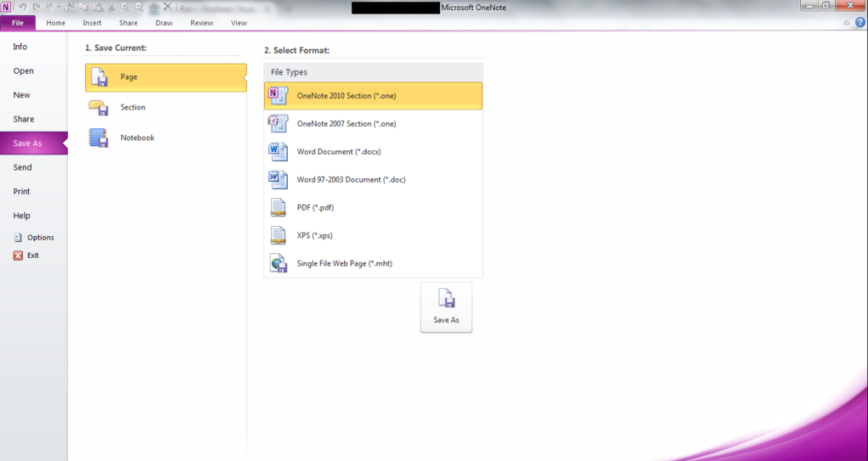Screen dimensions: 868x461
Task: Open the Share item in the left sidebar
Action: pos(34,119)
